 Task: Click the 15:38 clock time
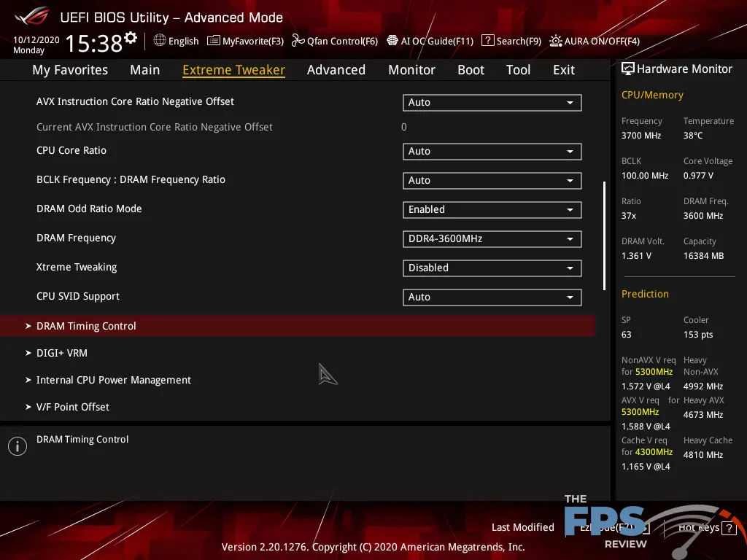point(94,43)
